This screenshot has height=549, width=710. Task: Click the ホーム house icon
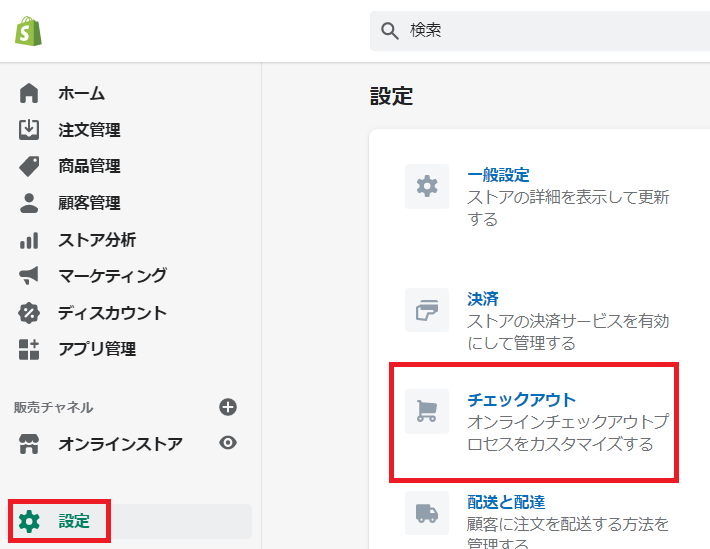(29, 93)
